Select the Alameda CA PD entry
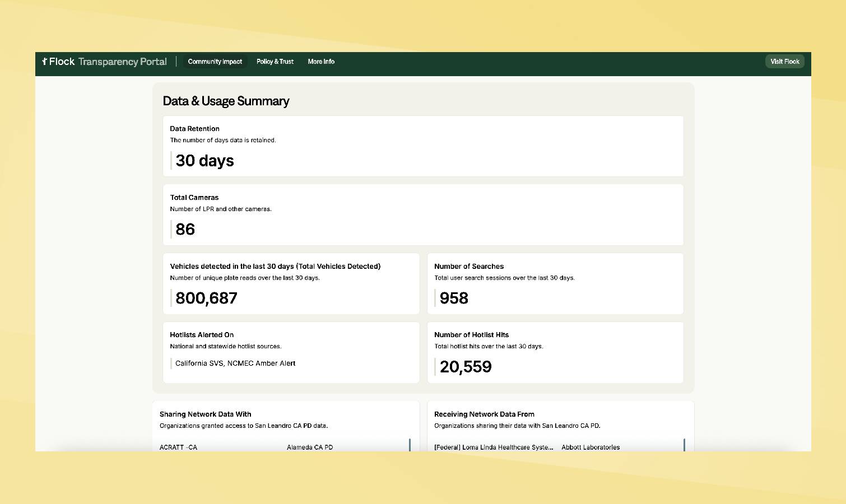Image resolution: width=846 pixels, height=504 pixels. pyautogui.click(x=310, y=447)
